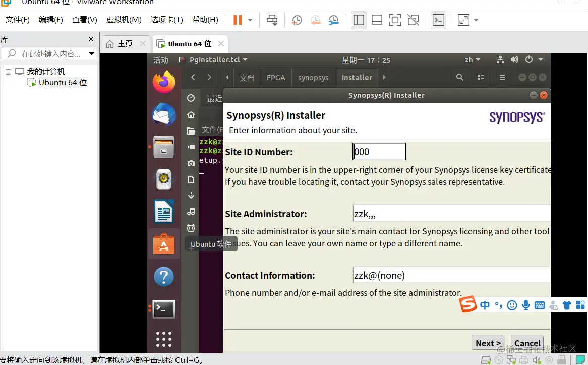Close the 主页 tab

tap(143, 44)
